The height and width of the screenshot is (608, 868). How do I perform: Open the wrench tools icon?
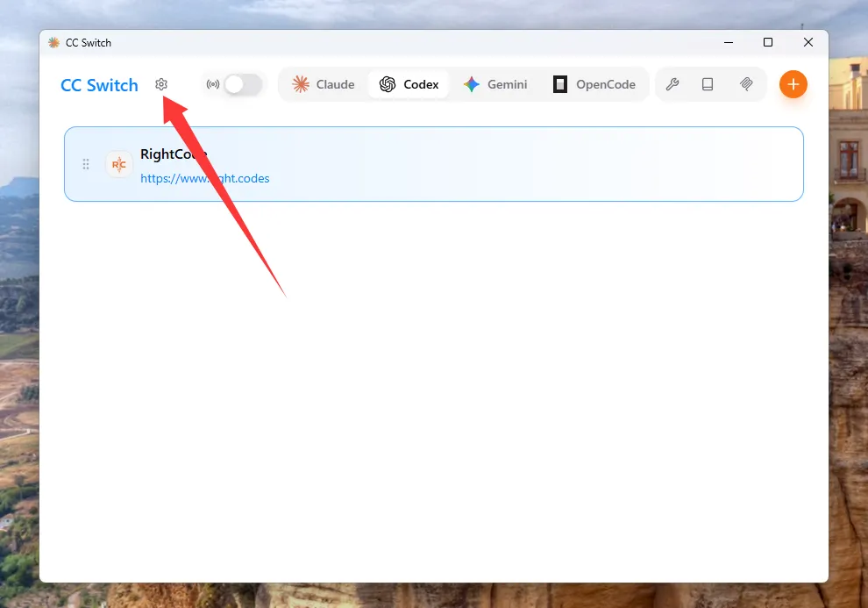[x=672, y=84]
